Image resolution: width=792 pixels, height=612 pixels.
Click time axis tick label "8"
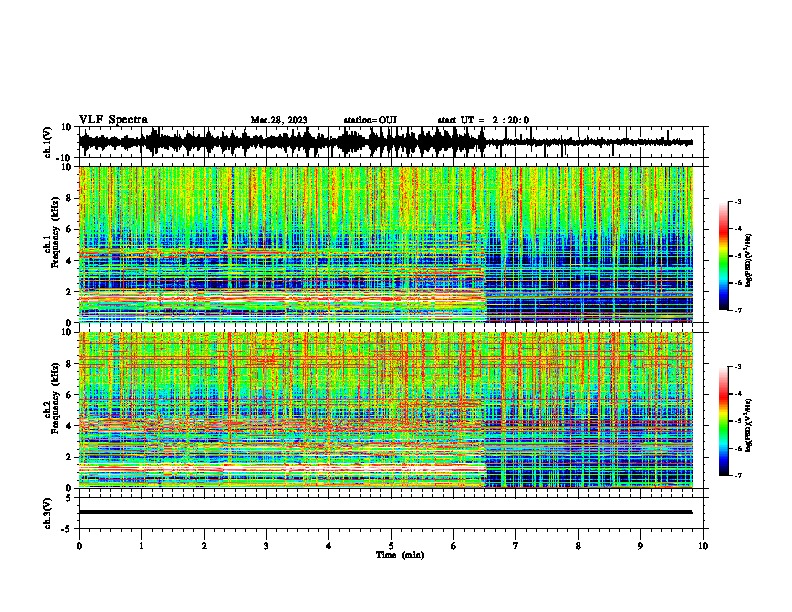tap(578, 546)
